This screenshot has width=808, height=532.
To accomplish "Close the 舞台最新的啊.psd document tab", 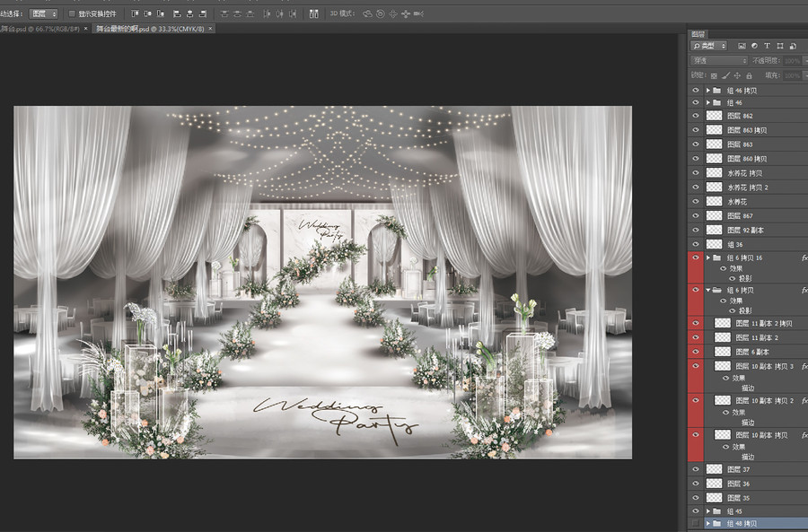I will pyautogui.click(x=210, y=29).
